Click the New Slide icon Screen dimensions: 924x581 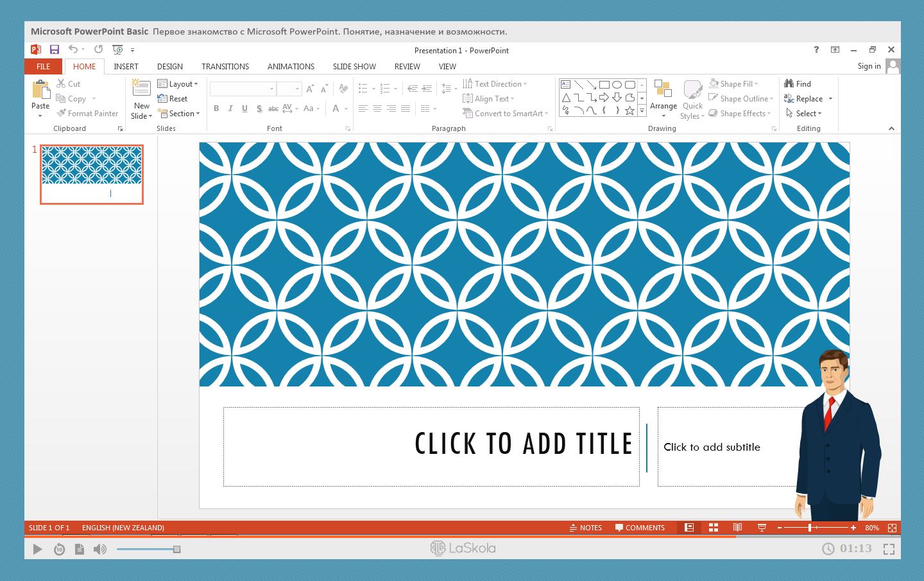(x=141, y=89)
